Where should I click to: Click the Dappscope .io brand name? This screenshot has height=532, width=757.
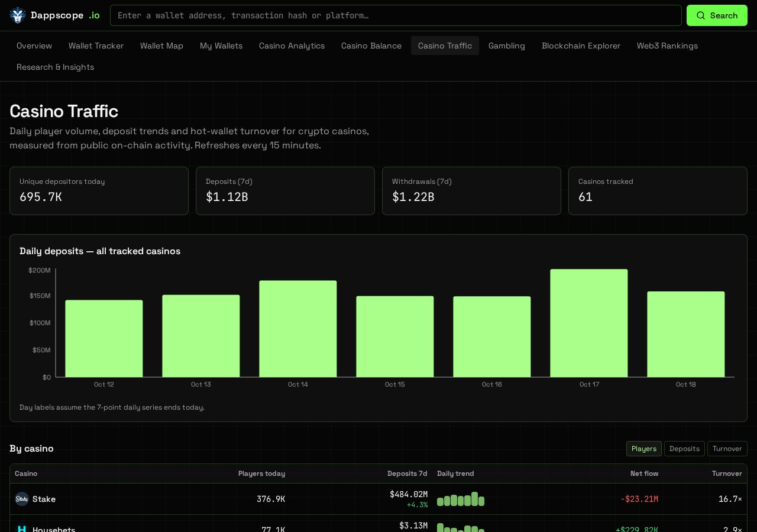[65, 15]
